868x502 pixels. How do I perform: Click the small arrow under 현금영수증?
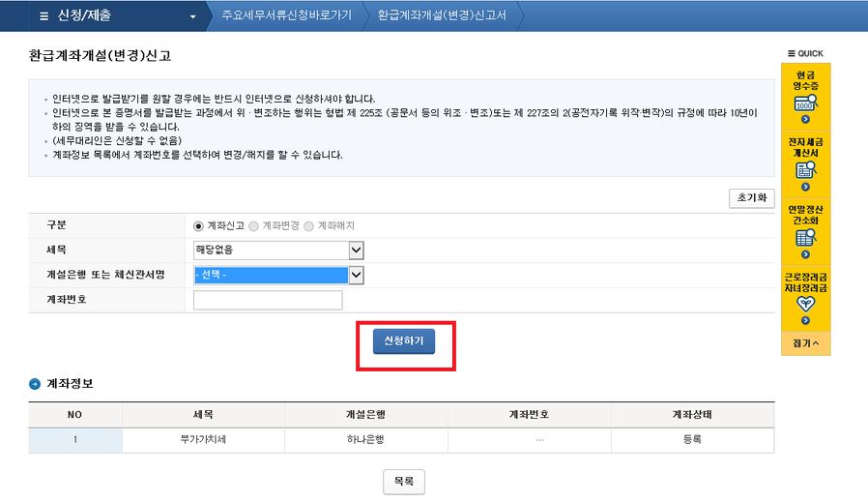point(805,119)
